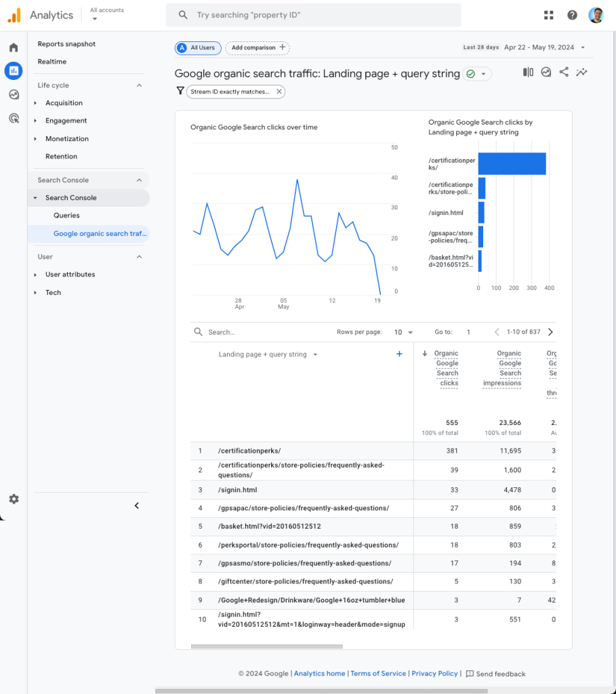Click the filter funnel icon
This screenshot has width=616, height=694.
pyautogui.click(x=180, y=91)
